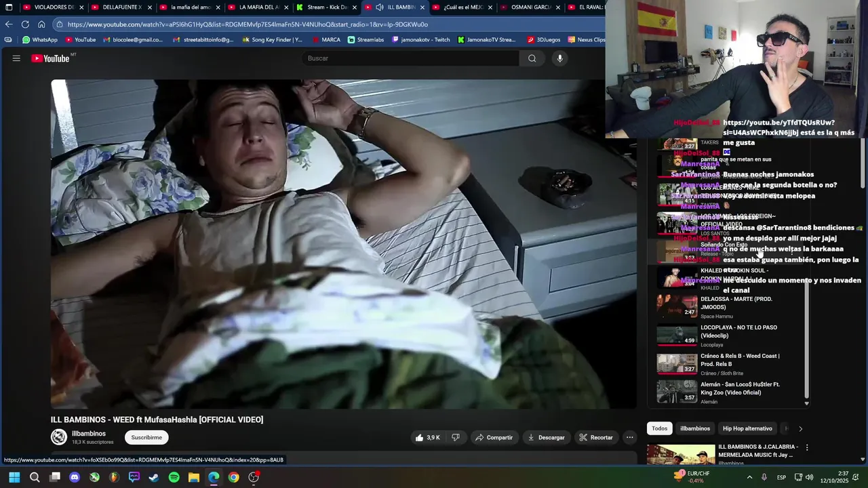
Task: Open File Explorer from taskbar
Action: pyautogui.click(x=193, y=477)
